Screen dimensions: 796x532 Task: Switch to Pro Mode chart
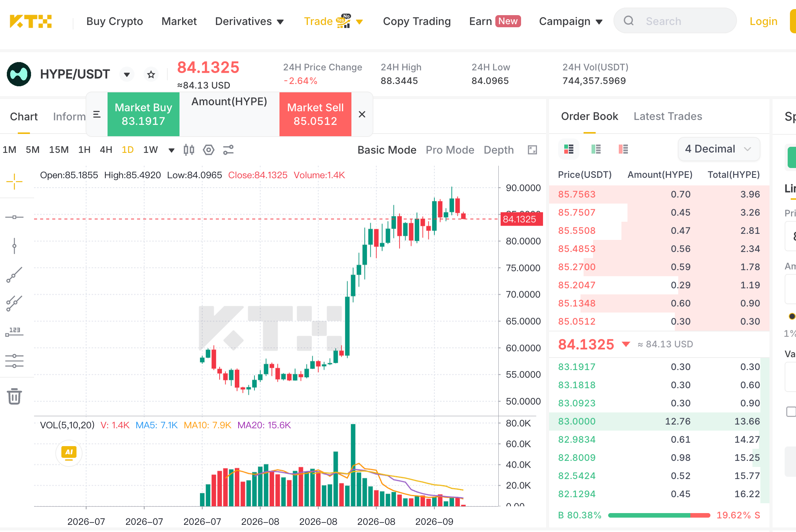450,150
